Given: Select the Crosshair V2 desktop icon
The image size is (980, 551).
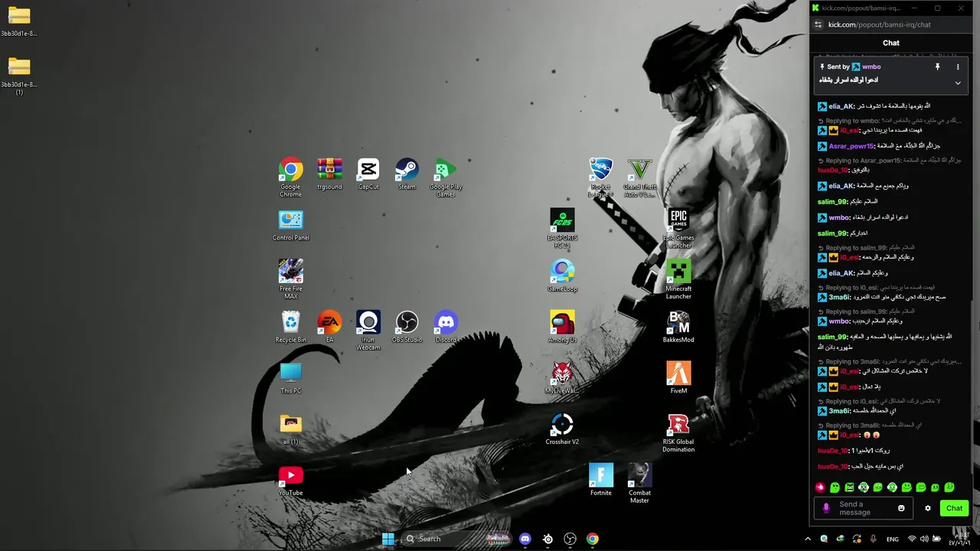Looking at the screenshot, I should (562, 429).
